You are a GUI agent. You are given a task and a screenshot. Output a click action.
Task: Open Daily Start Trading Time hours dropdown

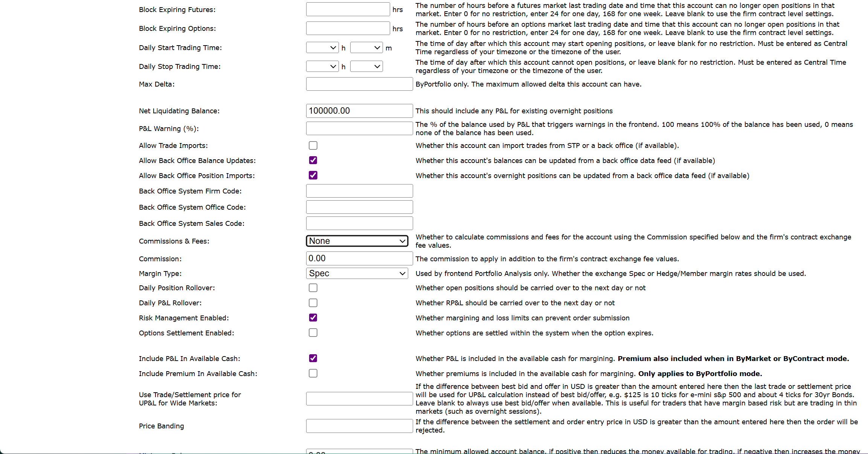pos(322,48)
